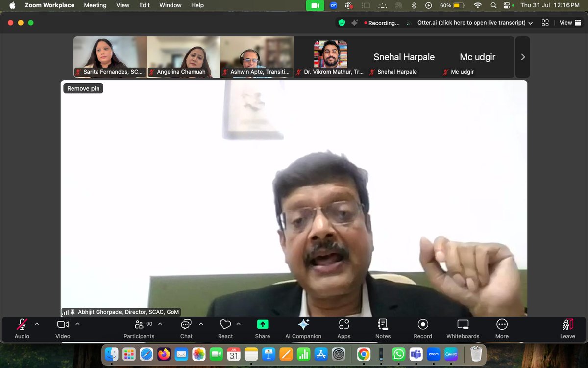Open Control Center
The height and width of the screenshot is (368, 588).
pos(507,5)
